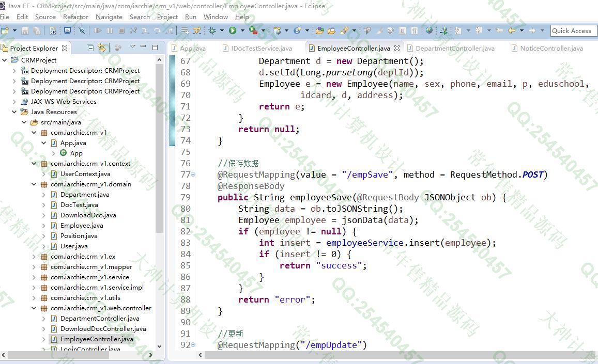598x364 pixels.
Task: Open the console monitor icon
Action: (x=68, y=30)
